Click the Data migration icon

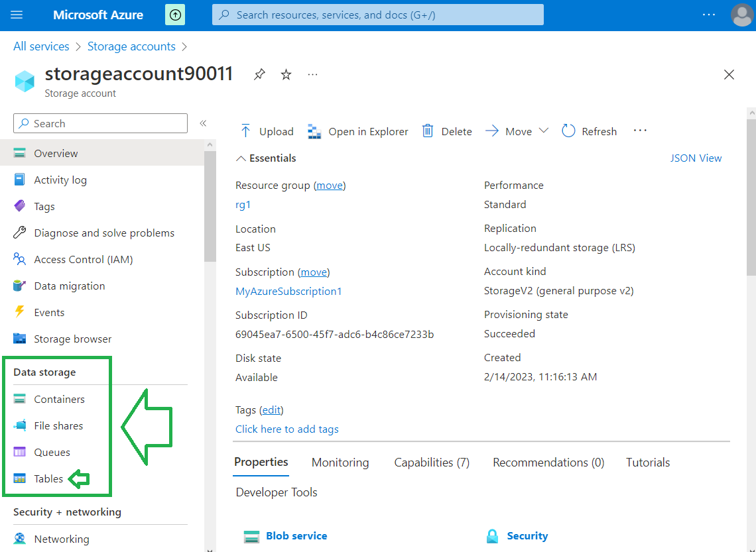point(20,286)
